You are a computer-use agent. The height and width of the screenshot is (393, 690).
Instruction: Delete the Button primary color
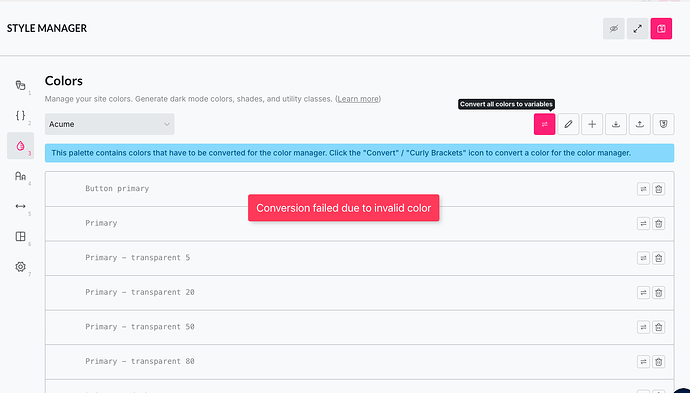point(658,189)
